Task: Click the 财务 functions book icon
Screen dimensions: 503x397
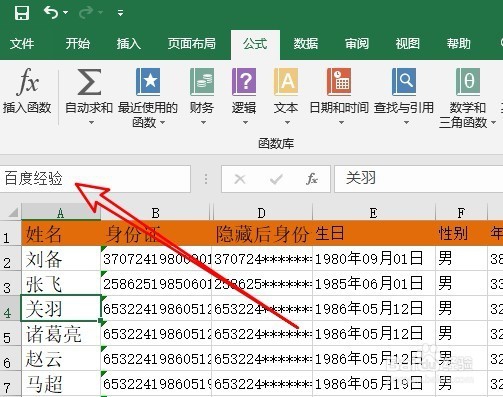Action: pyautogui.click(x=202, y=82)
